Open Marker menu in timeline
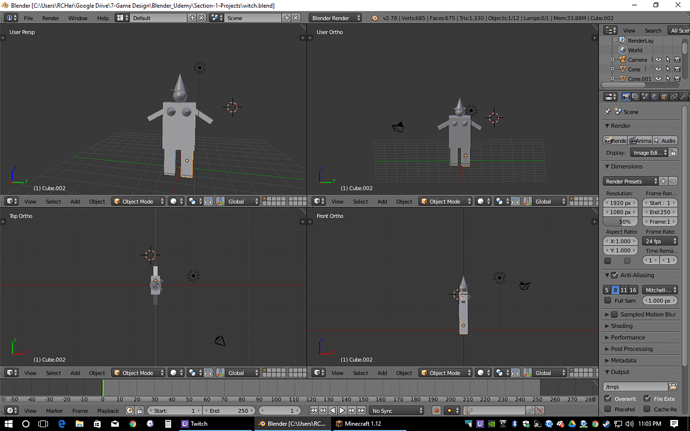690x431 pixels. [54, 410]
